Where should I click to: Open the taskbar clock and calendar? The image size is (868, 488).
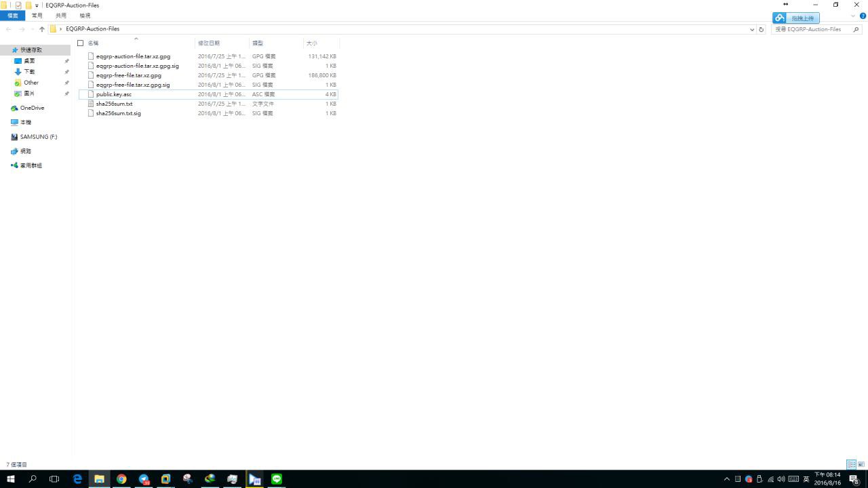pyautogui.click(x=827, y=479)
